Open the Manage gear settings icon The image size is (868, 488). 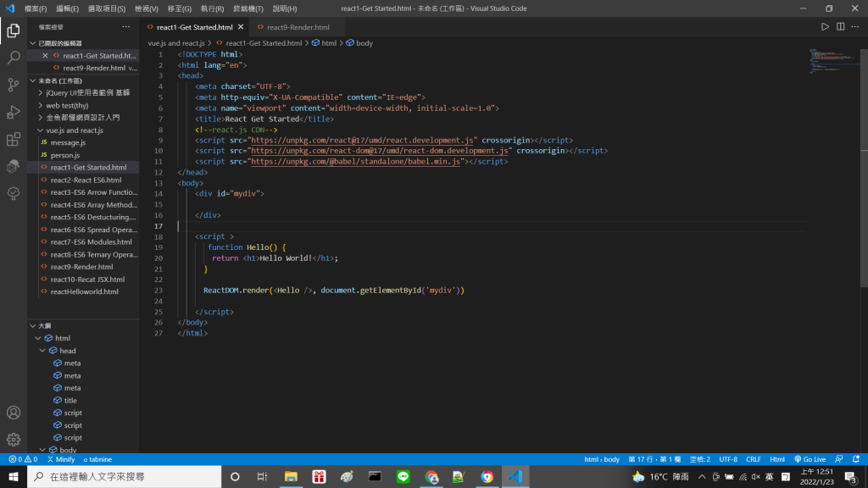pos(14,440)
